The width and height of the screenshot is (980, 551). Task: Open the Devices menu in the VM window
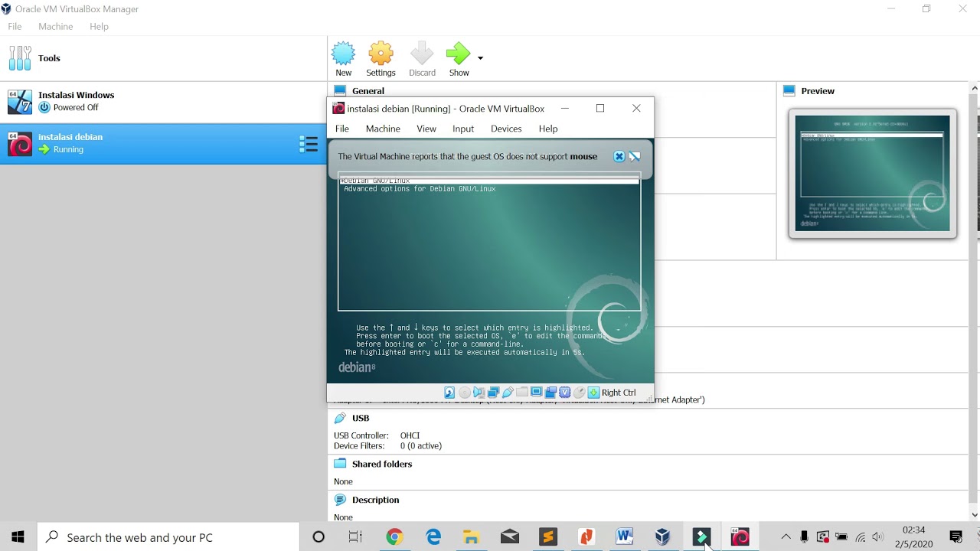(506, 129)
